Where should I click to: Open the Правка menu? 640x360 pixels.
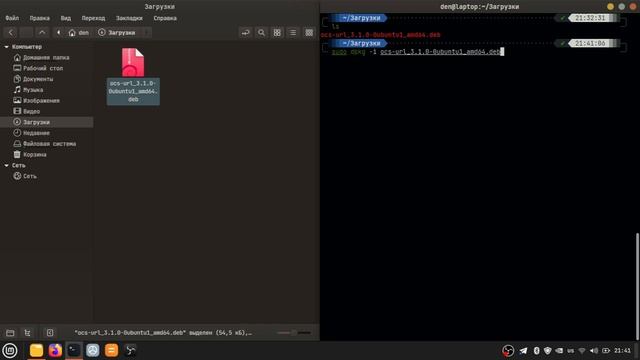click(40, 18)
